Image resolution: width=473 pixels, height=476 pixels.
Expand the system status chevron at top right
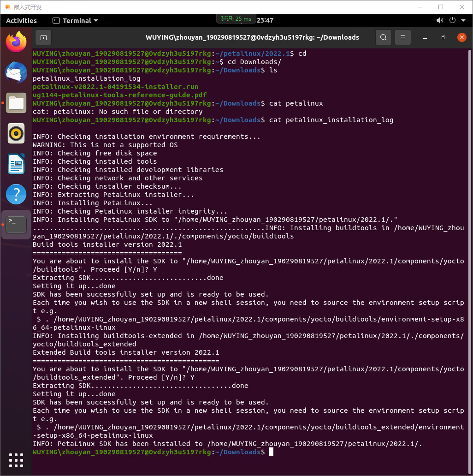pos(464,20)
